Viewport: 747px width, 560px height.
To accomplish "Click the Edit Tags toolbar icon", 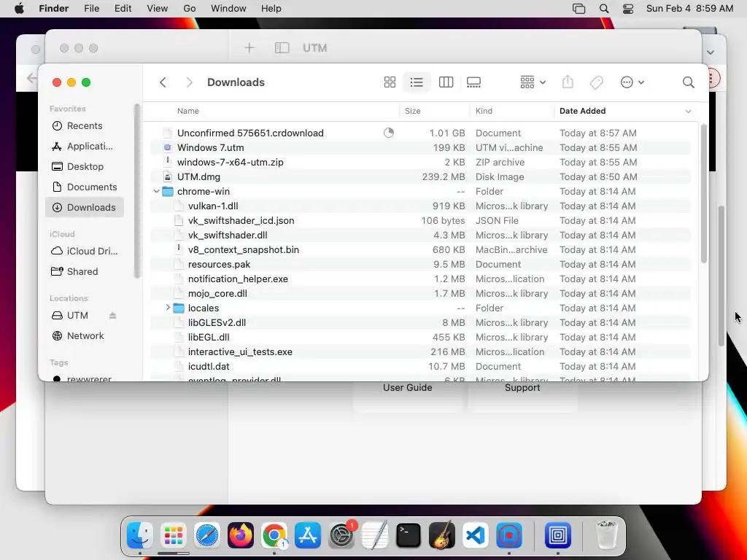I will [596, 82].
